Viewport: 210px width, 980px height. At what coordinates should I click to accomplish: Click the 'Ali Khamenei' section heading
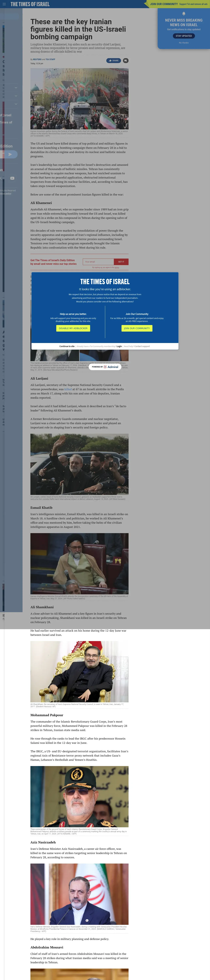coord(41,203)
